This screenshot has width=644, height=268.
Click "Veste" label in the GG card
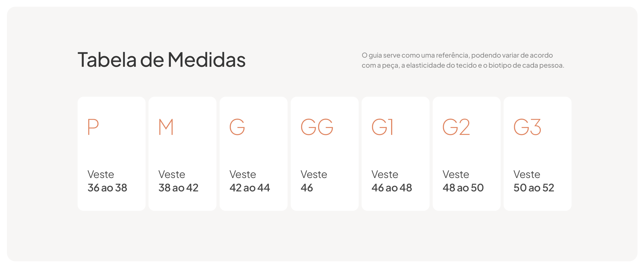tap(314, 174)
